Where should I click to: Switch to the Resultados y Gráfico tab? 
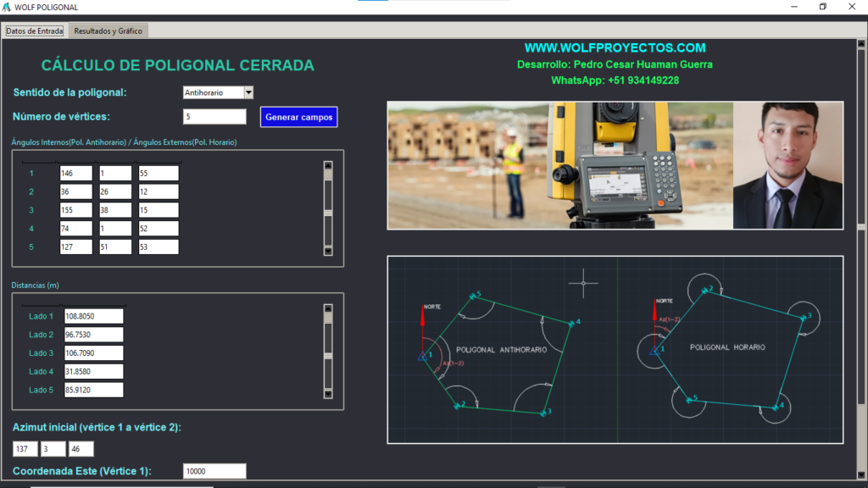pyautogui.click(x=109, y=30)
